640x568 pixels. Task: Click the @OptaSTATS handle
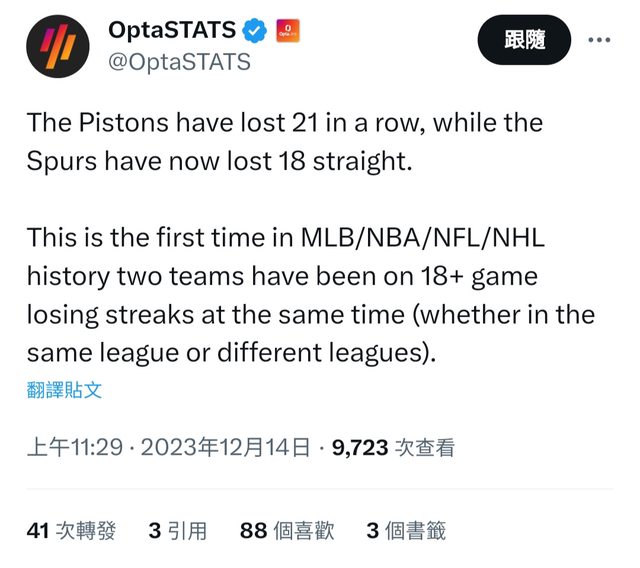pos(179,62)
